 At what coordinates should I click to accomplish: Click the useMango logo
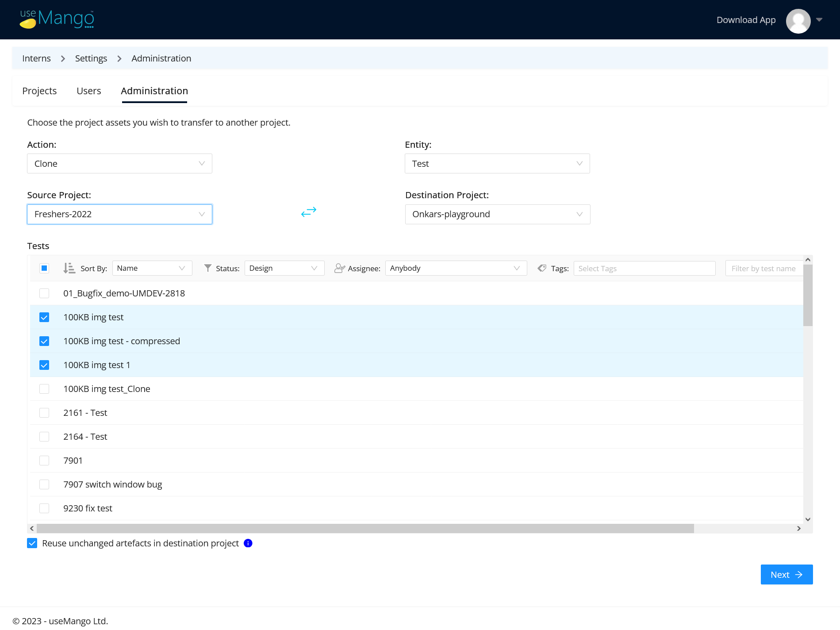[57, 19]
